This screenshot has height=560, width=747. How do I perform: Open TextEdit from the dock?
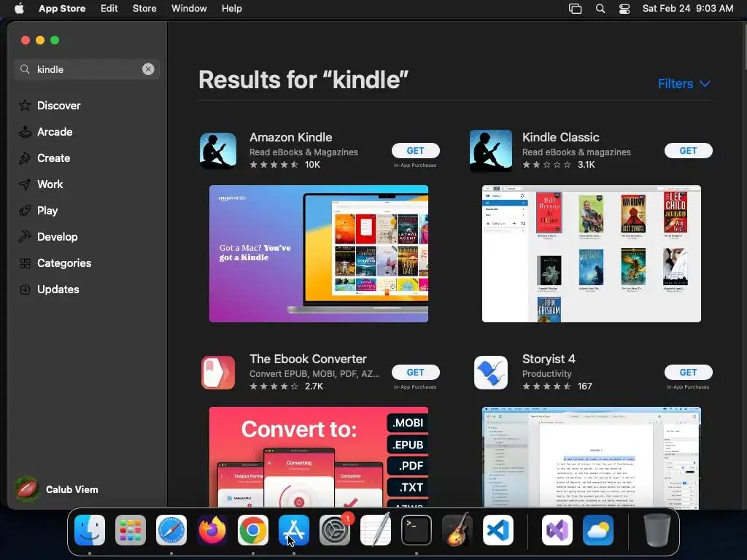(x=376, y=530)
